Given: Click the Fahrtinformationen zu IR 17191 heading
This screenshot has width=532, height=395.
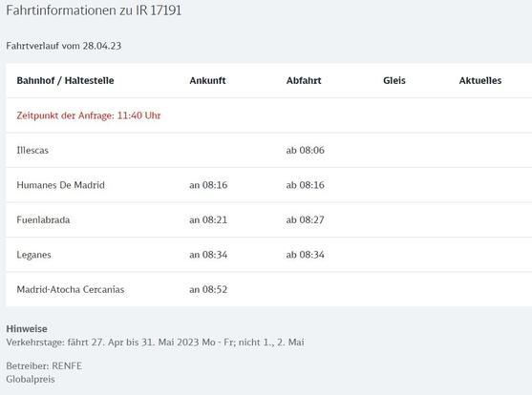Looking at the screenshot, I should [x=94, y=10].
